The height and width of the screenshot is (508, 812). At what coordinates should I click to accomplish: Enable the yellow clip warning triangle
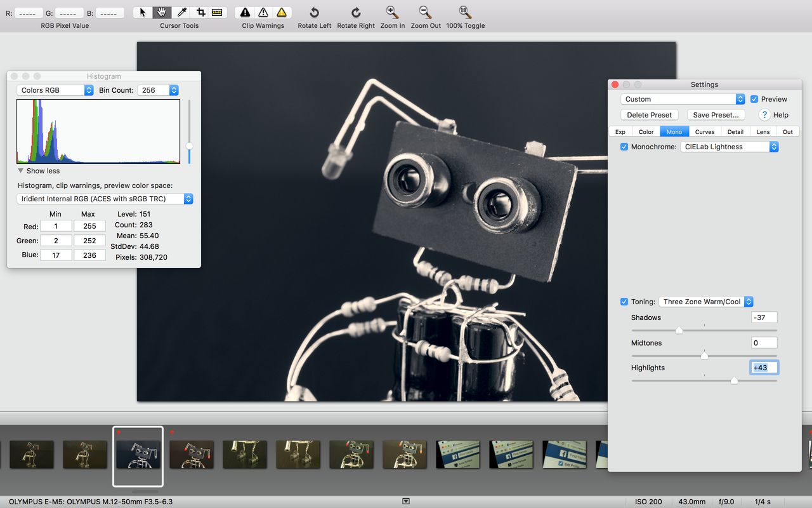[282, 12]
